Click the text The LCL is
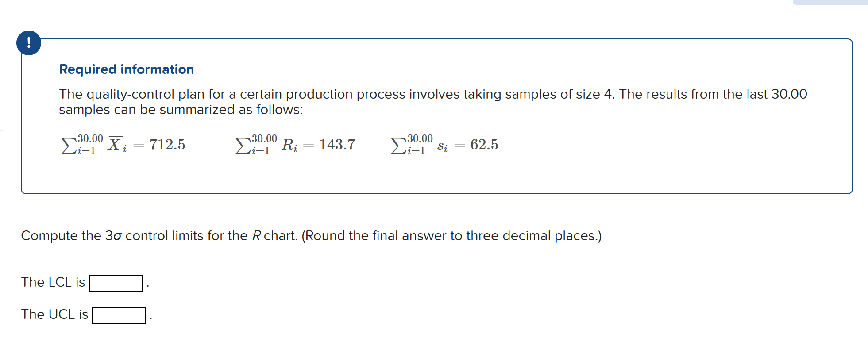 pyautogui.click(x=52, y=282)
